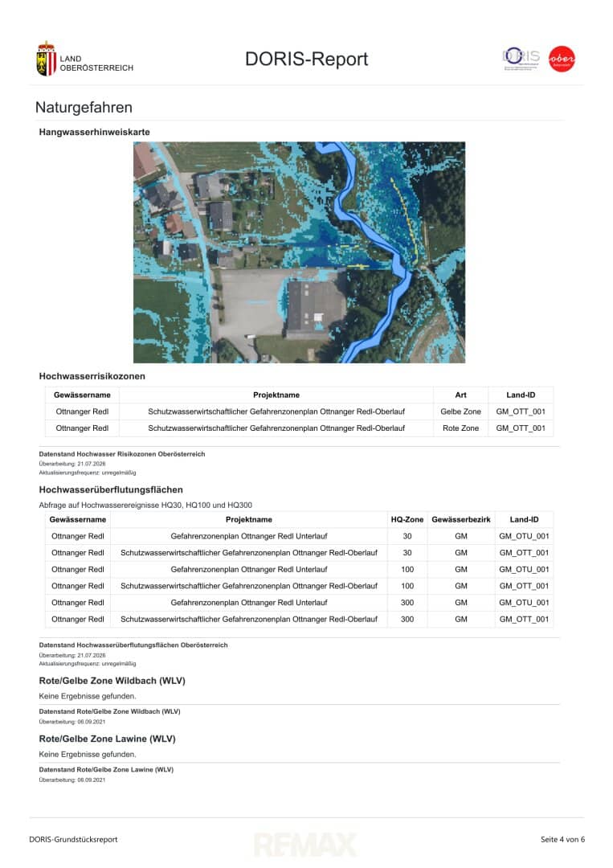Click HQ-Zone 300 in the Redl-Oberlauf row
613x868 pixels.
(407, 619)
